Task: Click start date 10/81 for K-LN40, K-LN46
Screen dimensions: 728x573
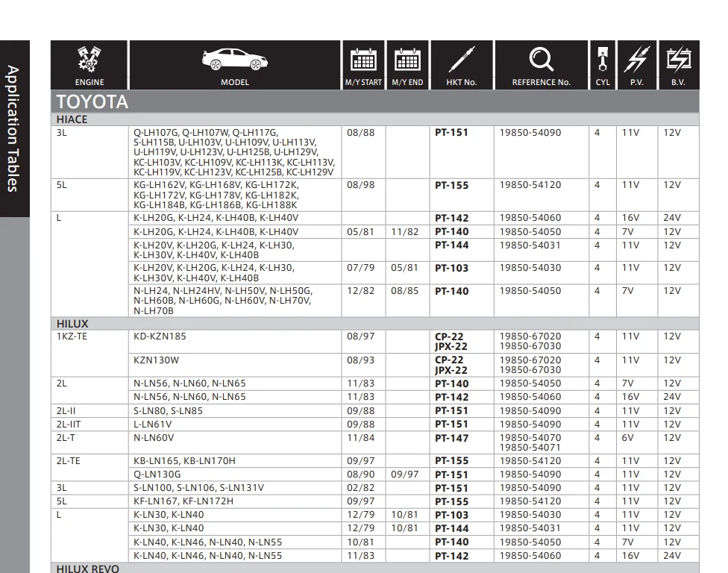Action: click(360, 542)
